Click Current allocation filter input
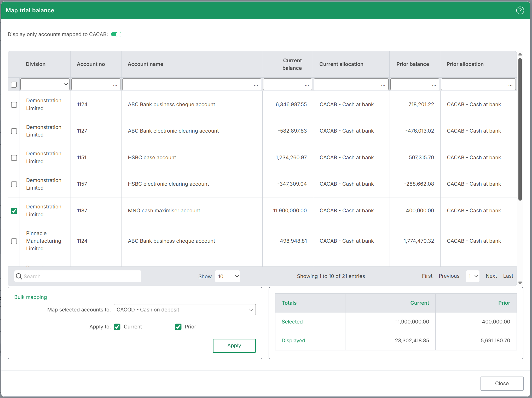The height and width of the screenshot is (398, 532). 351,84
